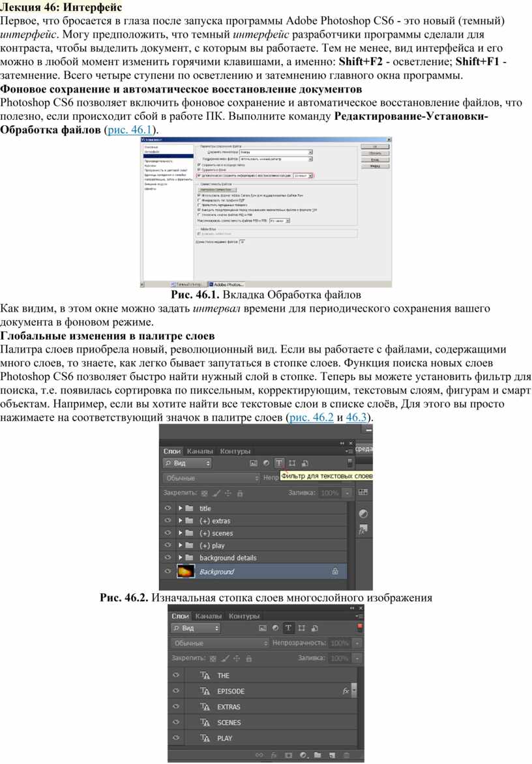Click OK button in the Preferences dialog
The image size is (532, 764).
tap(375, 147)
